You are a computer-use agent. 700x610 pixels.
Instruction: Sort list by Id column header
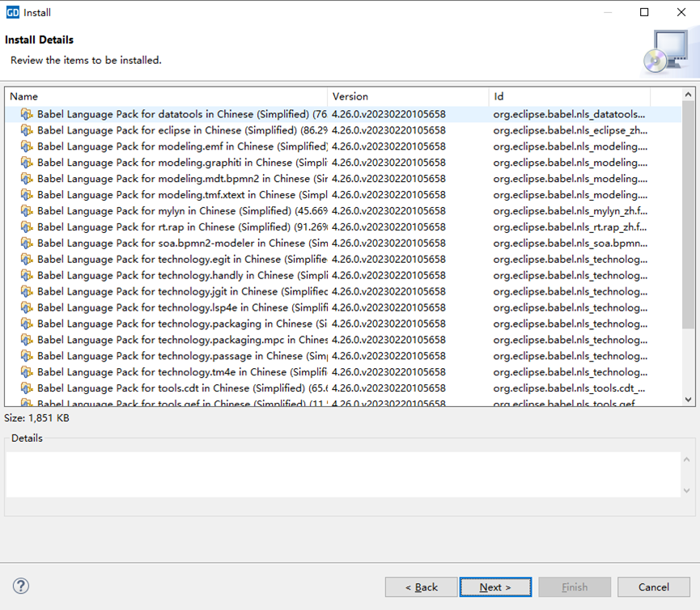click(584, 96)
